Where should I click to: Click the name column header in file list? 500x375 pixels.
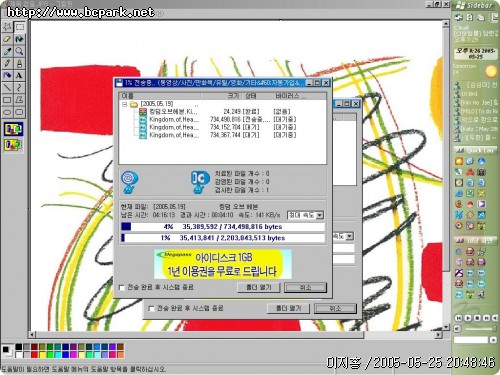tap(160, 96)
